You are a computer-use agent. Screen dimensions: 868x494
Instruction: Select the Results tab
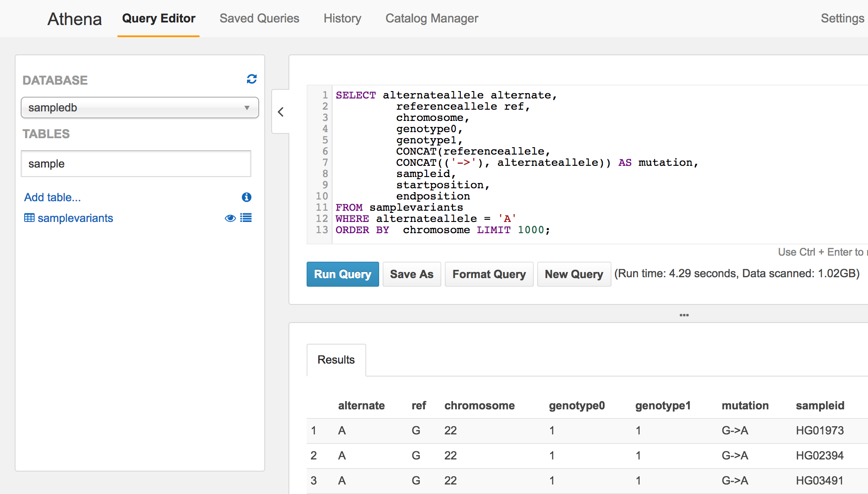(336, 360)
